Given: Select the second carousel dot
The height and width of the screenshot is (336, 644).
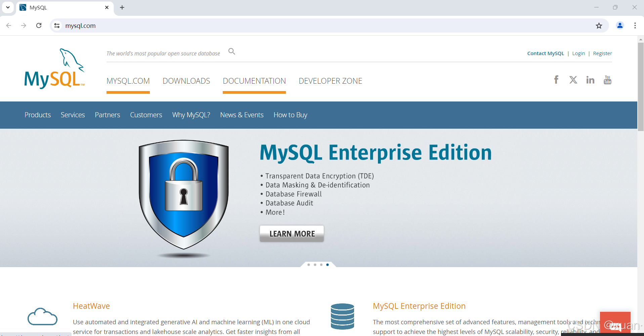Looking at the screenshot, I should 315,264.
